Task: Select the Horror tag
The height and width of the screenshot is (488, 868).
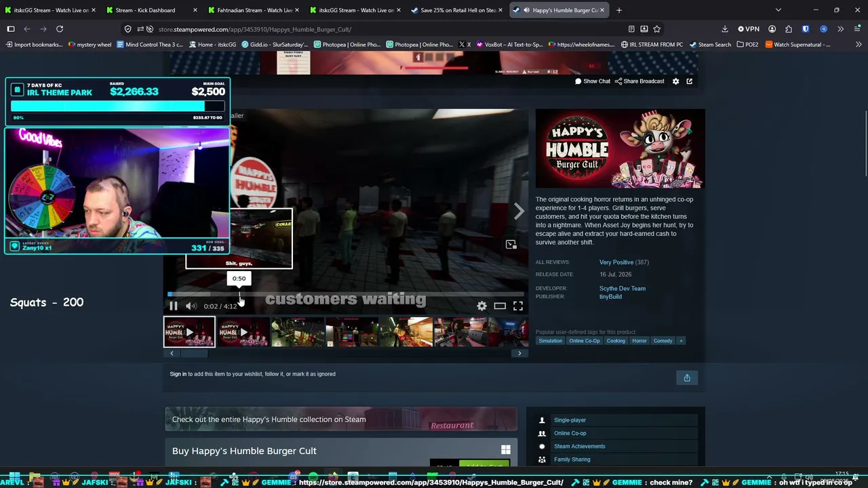Action: pyautogui.click(x=639, y=341)
